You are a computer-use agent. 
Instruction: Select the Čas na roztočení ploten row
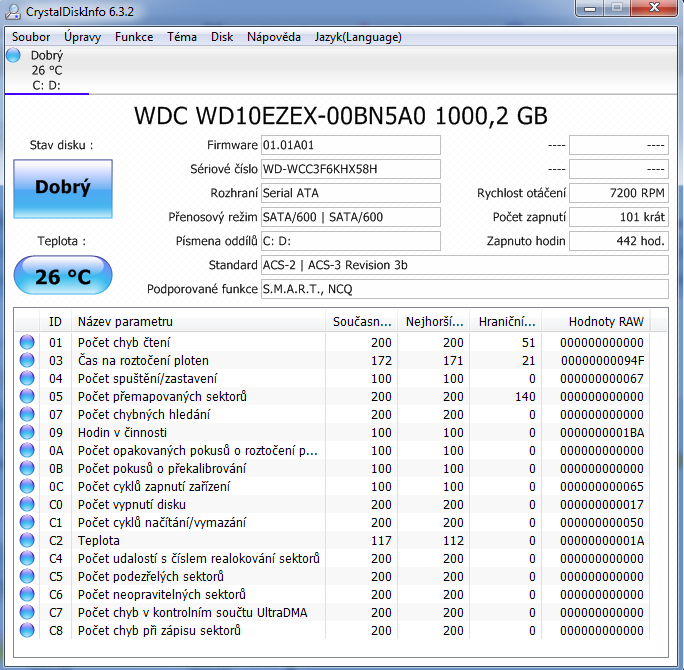200,360
